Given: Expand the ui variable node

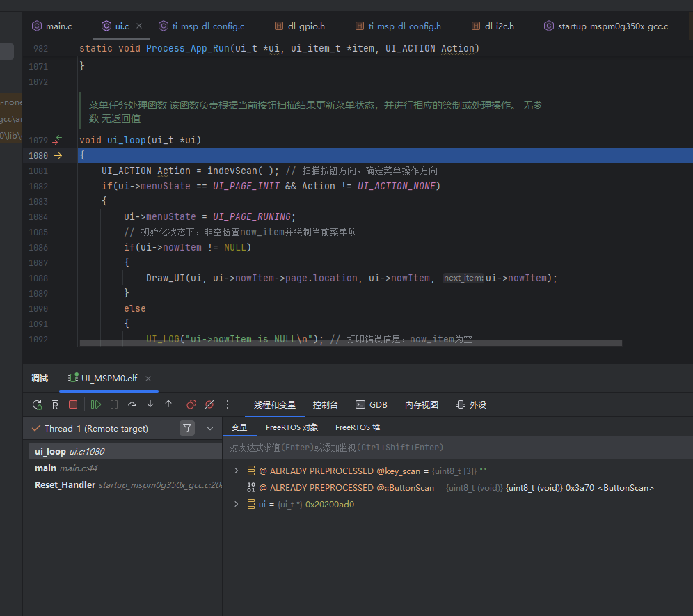Looking at the screenshot, I should (x=237, y=504).
